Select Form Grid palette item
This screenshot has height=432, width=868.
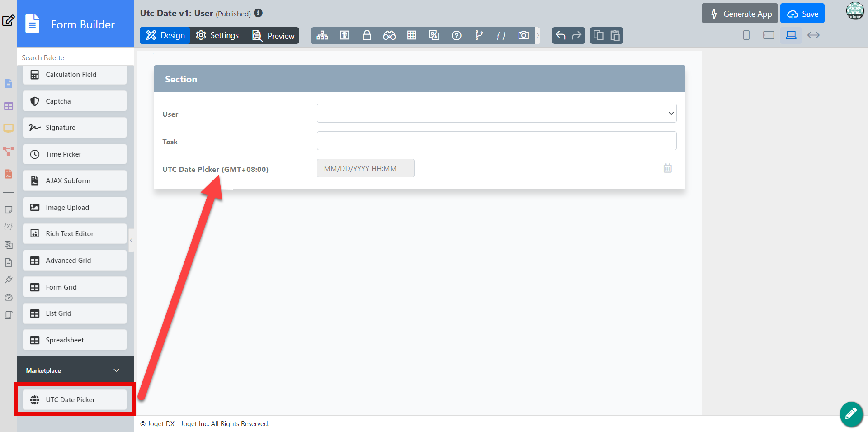[x=75, y=287]
